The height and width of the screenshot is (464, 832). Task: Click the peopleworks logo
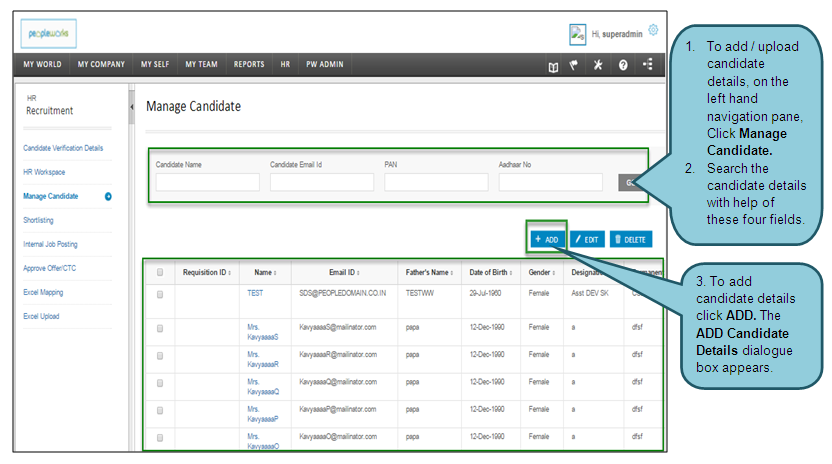pos(48,33)
